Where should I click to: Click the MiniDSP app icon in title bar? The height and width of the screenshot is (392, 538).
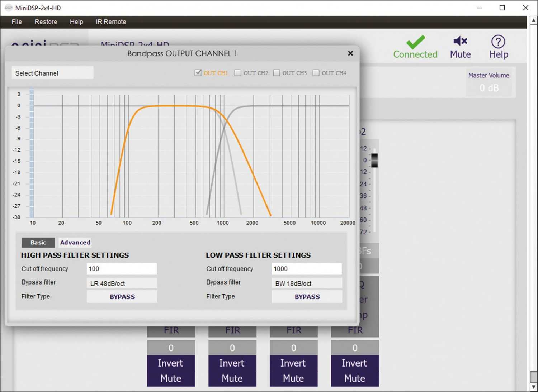9,8
